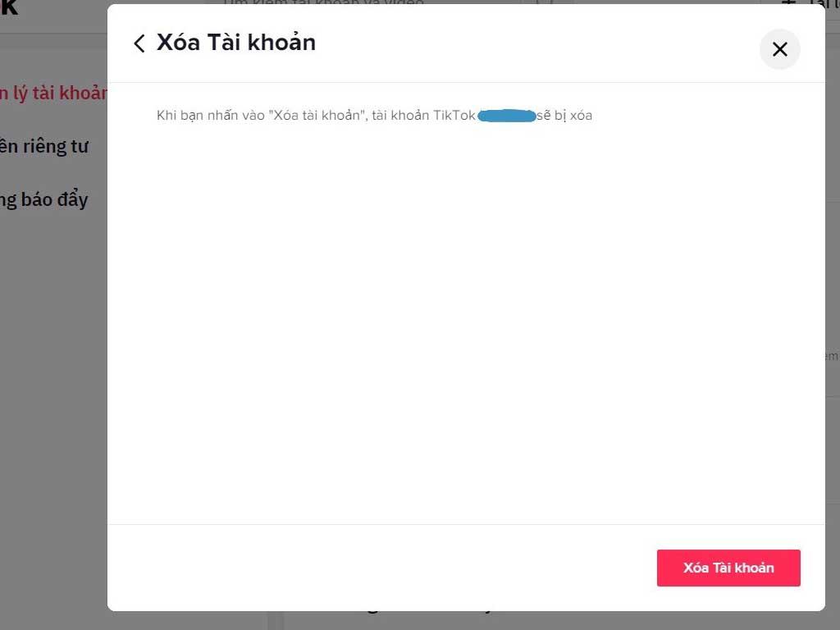The height and width of the screenshot is (630, 840).
Task: Click the word TikTok in the message
Action: point(454,116)
